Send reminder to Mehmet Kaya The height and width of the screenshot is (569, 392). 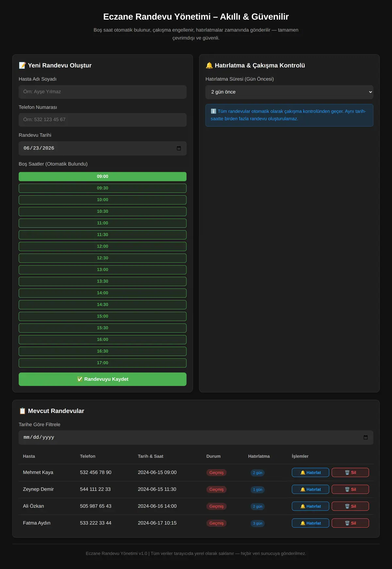click(310, 473)
